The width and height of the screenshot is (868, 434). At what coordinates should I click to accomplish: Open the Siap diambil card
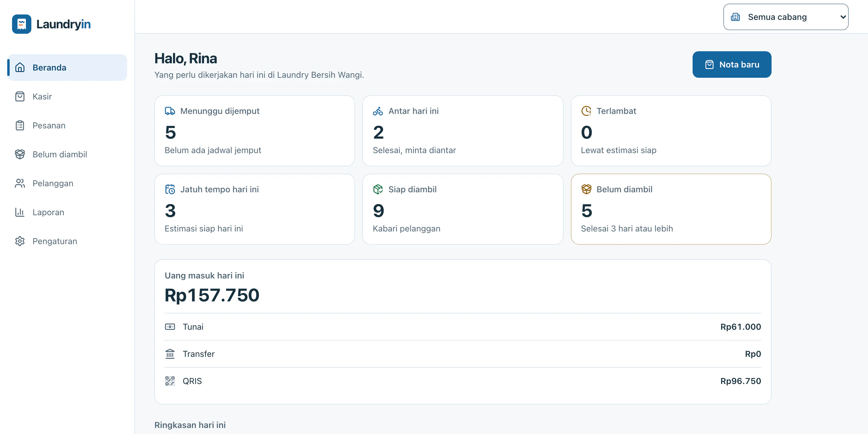pos(463,209)
